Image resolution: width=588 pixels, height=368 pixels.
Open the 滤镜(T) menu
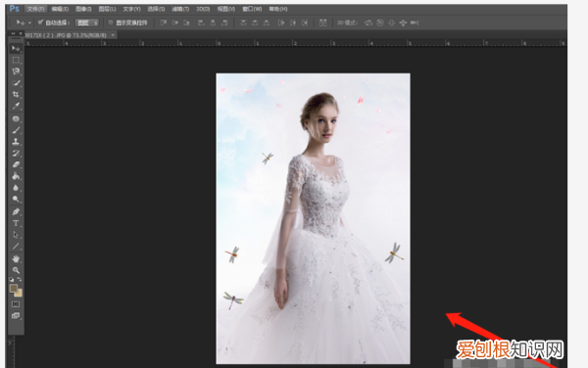pyautogui.click(x=180, y=9)
